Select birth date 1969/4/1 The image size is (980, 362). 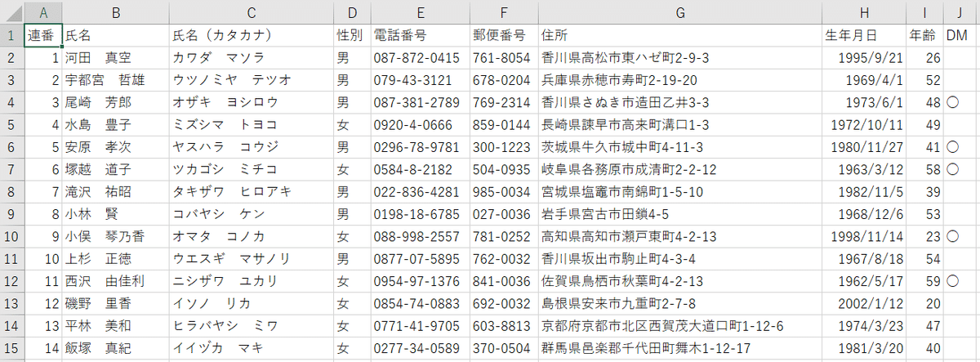pyautogui.click(x=865, y=80)
